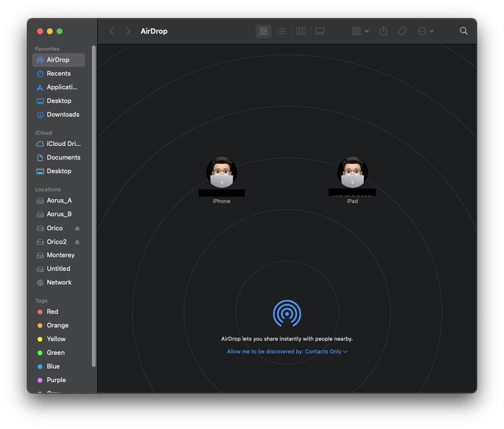Screen dimensions: 504x429
Task: Eject the Orico2 drive
Action: 77,242
